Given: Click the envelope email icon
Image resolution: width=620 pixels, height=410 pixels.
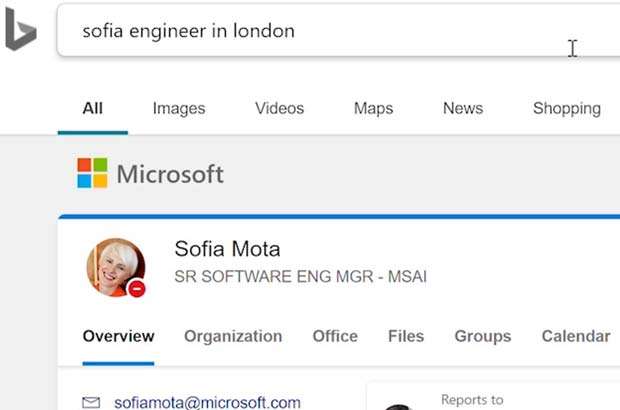Looking at the screenshot, I should point(92,403).
